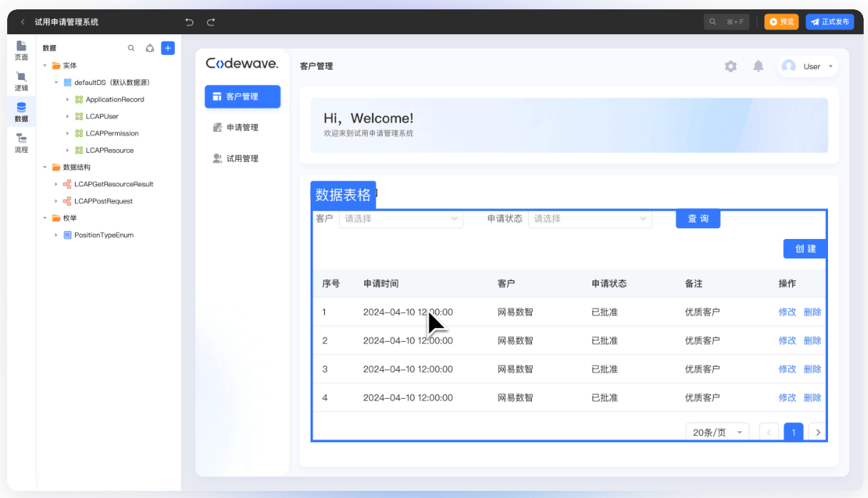Click the User avatar icon
The height and width of the screenshot is (498, 868).
coord(789,66)
